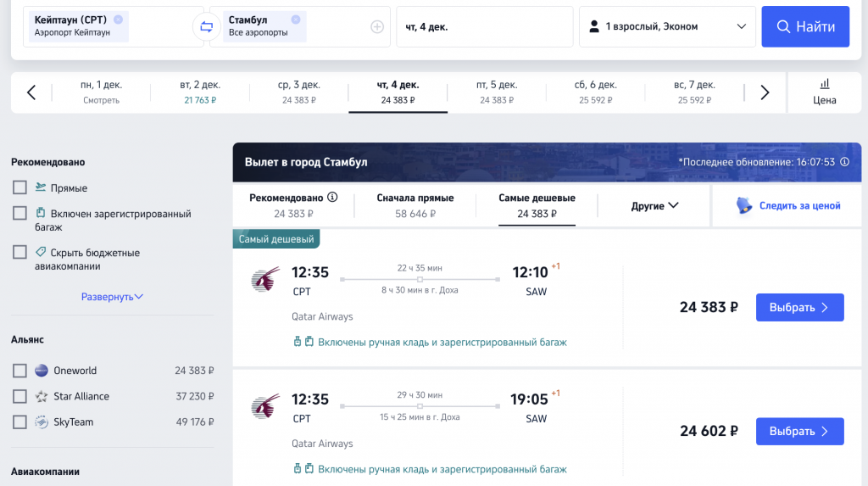
Task: Expand recommended filters via Развернуть
Action: point(112,297)
